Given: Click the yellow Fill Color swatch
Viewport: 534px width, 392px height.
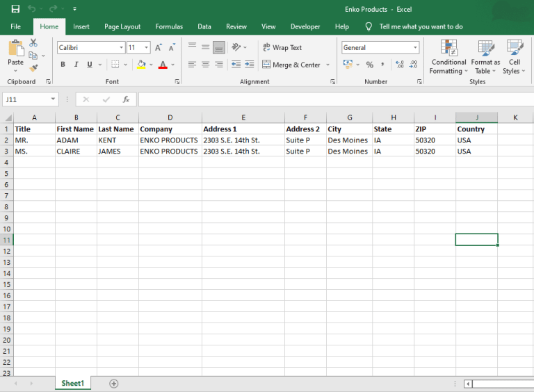Looking at the screenshot, I should 141,65.
